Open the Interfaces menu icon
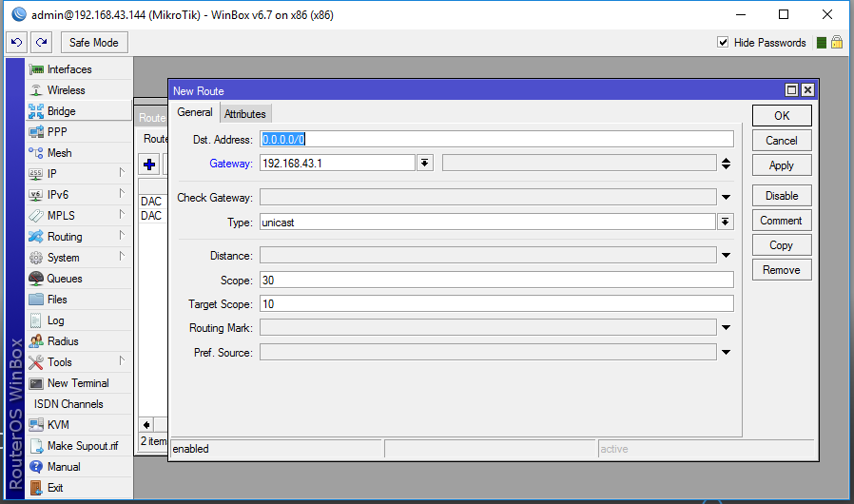This screenshot has width=854, height=504. 36,69
